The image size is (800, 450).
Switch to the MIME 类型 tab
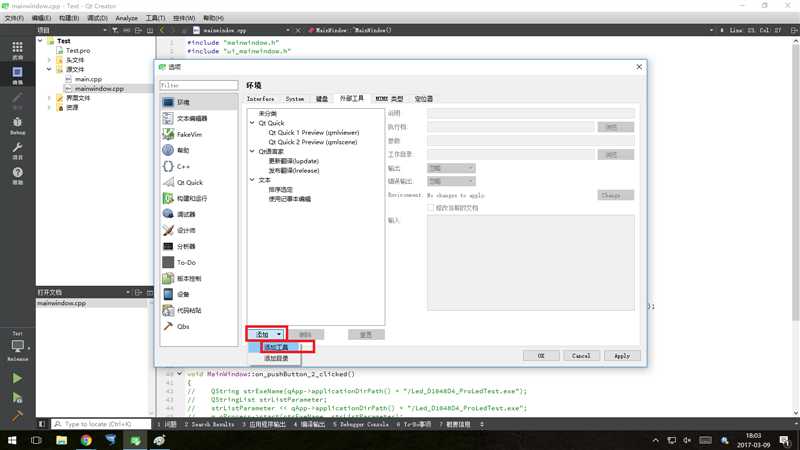[x=389, y=98]
